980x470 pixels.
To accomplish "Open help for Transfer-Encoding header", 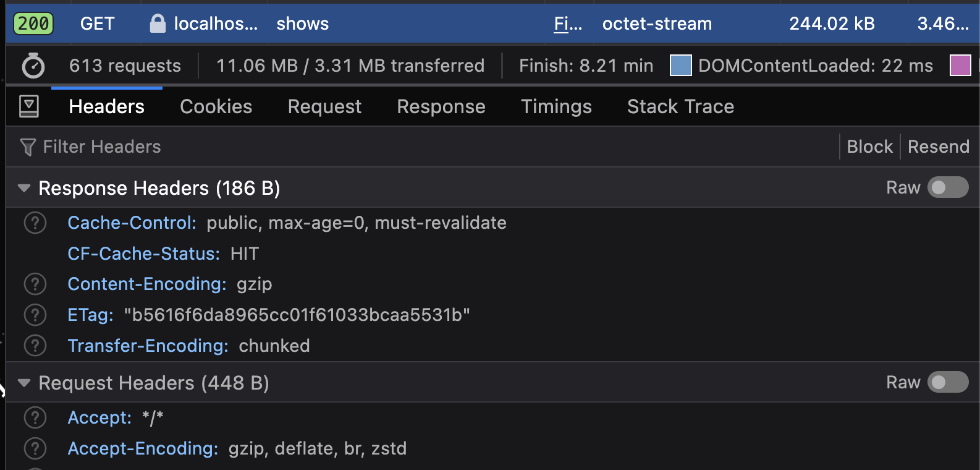I will 35,346.
